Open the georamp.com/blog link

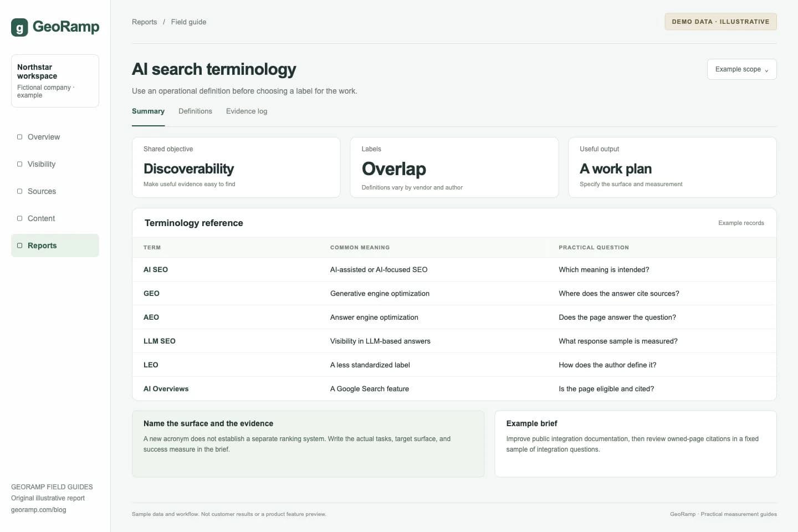click(38, 510)
